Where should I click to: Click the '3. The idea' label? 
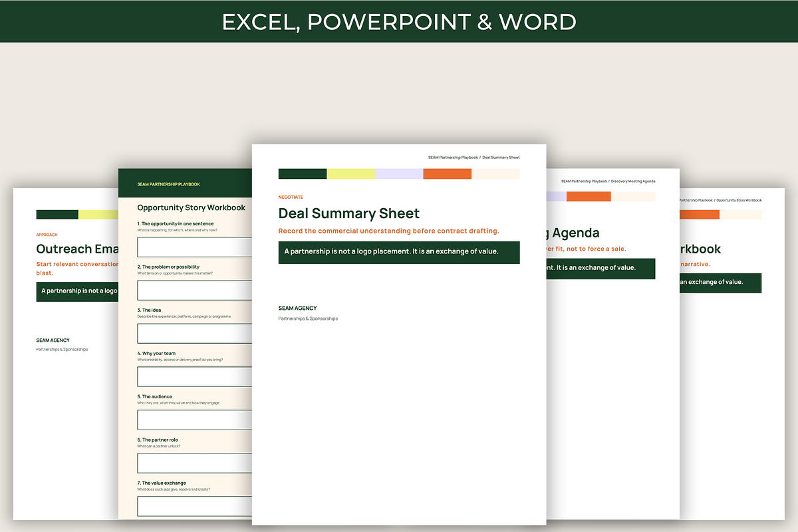click(x=150, y=310)
